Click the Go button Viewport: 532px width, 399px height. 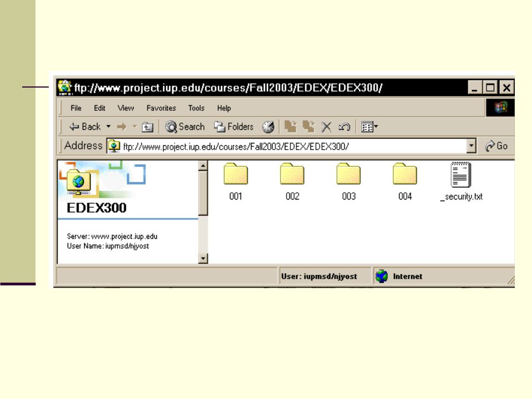(x=497, y=146)
